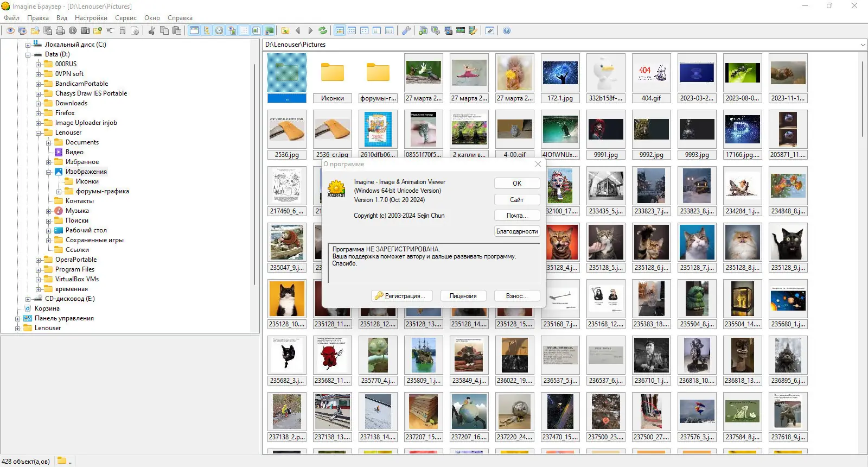Switch to the simple list view mode

[x=377, y=31]
